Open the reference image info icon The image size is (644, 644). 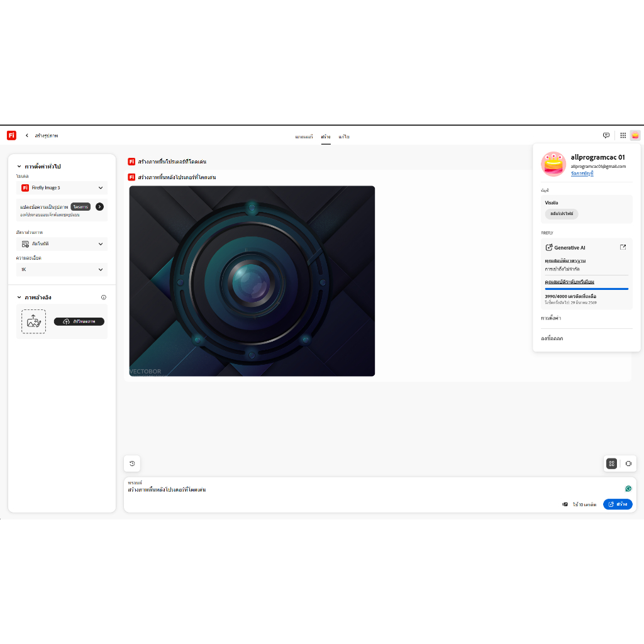pyautogui.click(x=104, y=297)
